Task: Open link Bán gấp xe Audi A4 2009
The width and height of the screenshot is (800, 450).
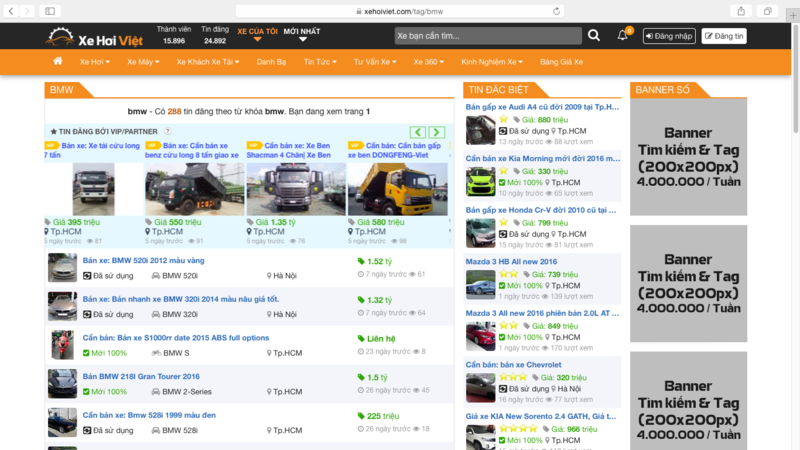Action: [x=542, y=107]
